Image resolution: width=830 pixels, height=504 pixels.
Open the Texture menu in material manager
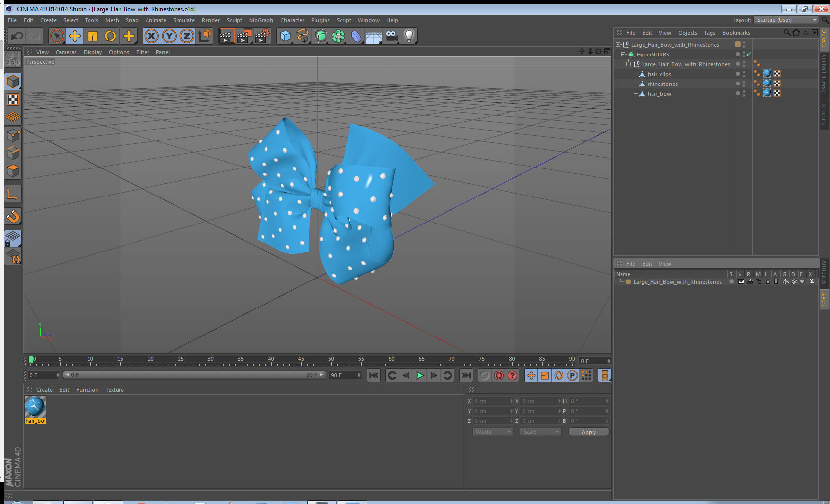(115, 390)
